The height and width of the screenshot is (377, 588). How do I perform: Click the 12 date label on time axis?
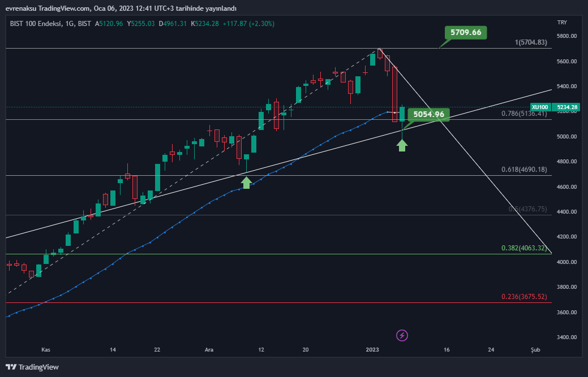click(261, 350)
